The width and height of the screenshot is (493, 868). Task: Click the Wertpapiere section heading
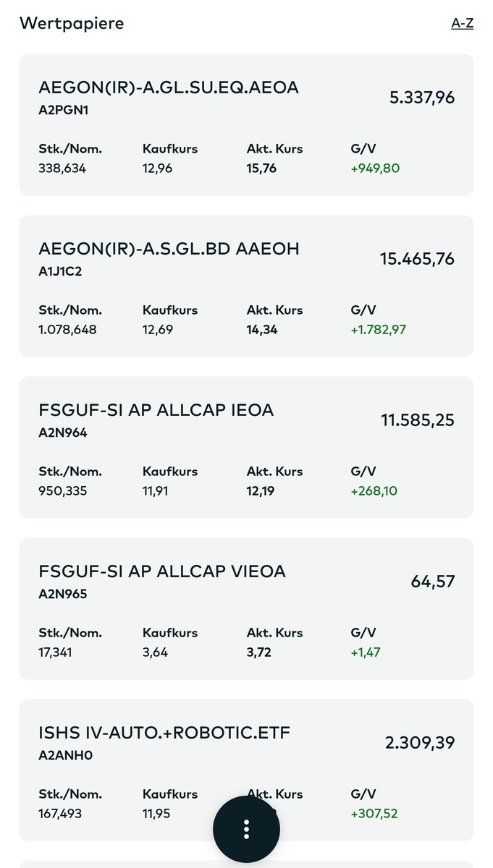[x=72, y=23]
